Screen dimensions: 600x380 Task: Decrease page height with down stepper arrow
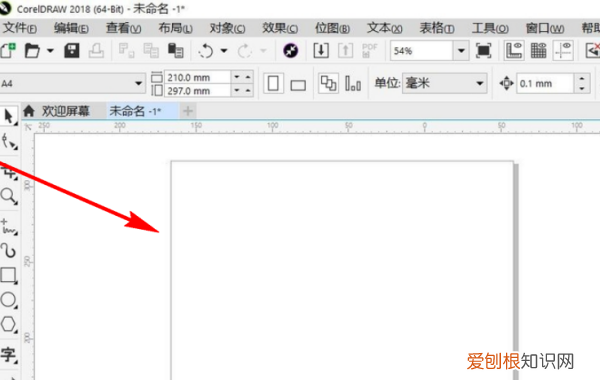point(237,91)
